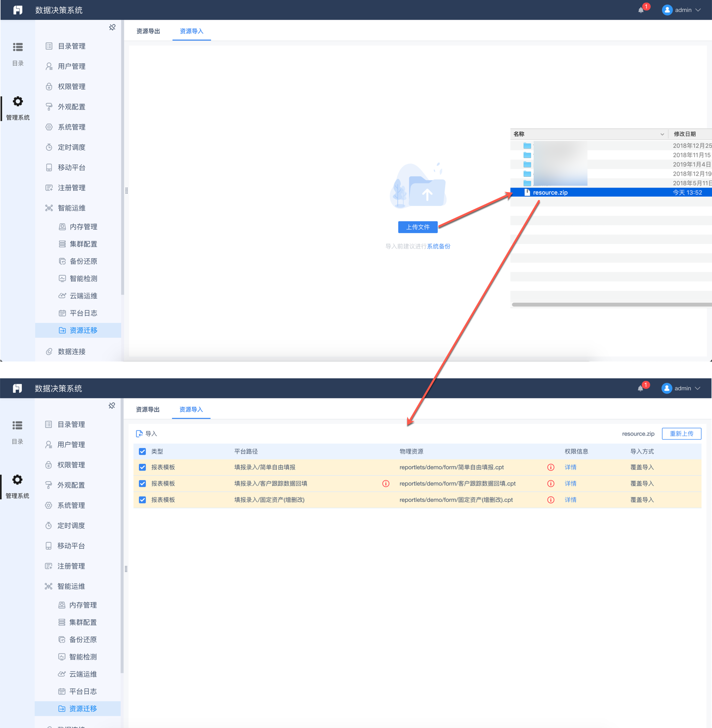
Task: Click the sidebar pin icon in the upload-page window
Action: pyautogui.click(x=112, y=27)
